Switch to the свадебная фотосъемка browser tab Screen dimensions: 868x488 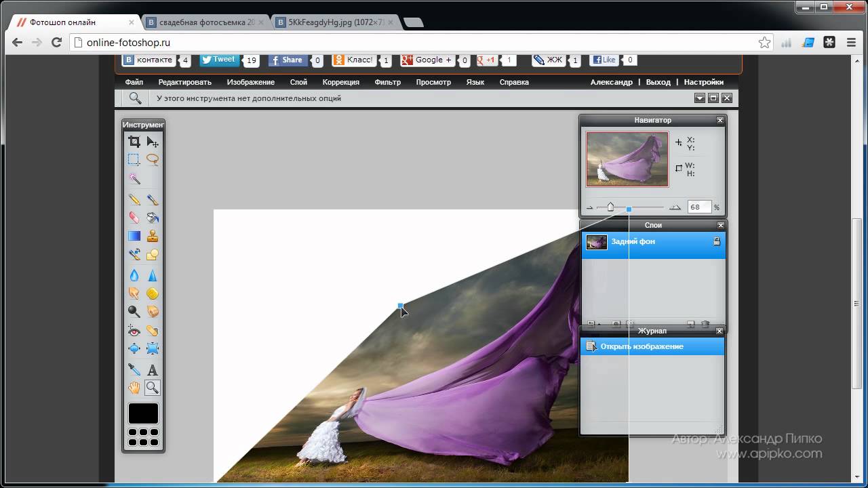pyautogui.click(x=206, y=22)
